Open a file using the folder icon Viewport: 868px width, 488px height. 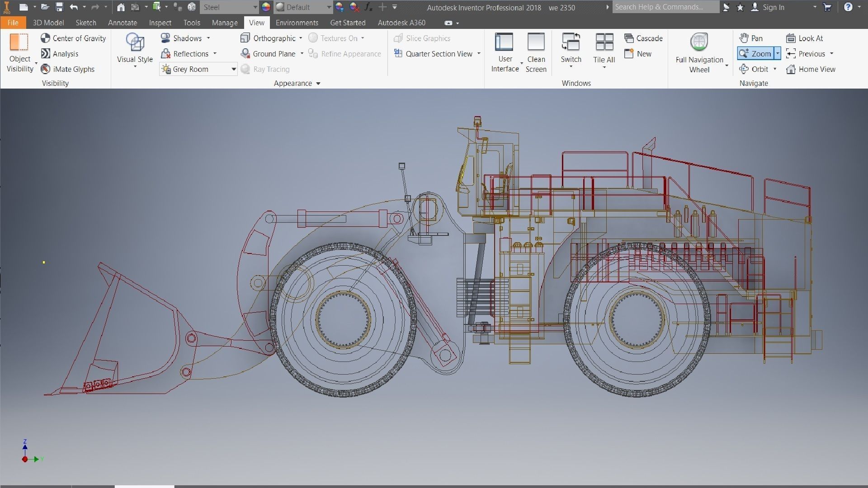click(45, 7)
